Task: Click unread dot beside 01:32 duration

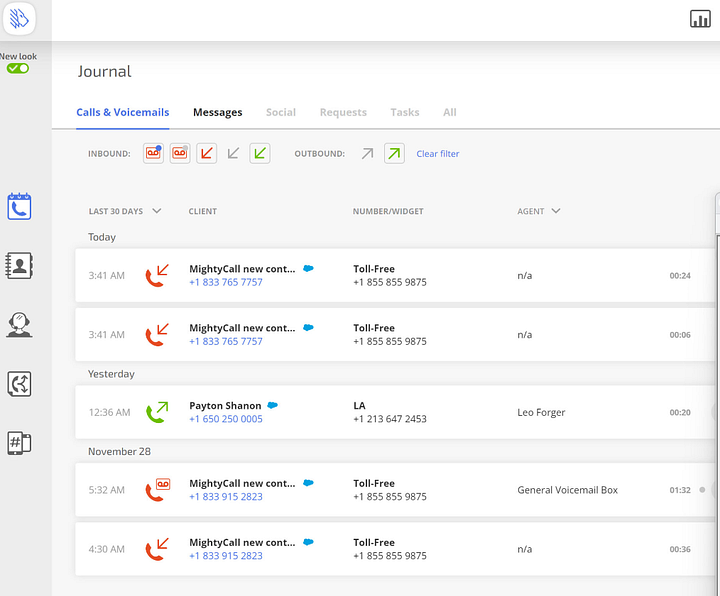Action: [x=702, y=489]
